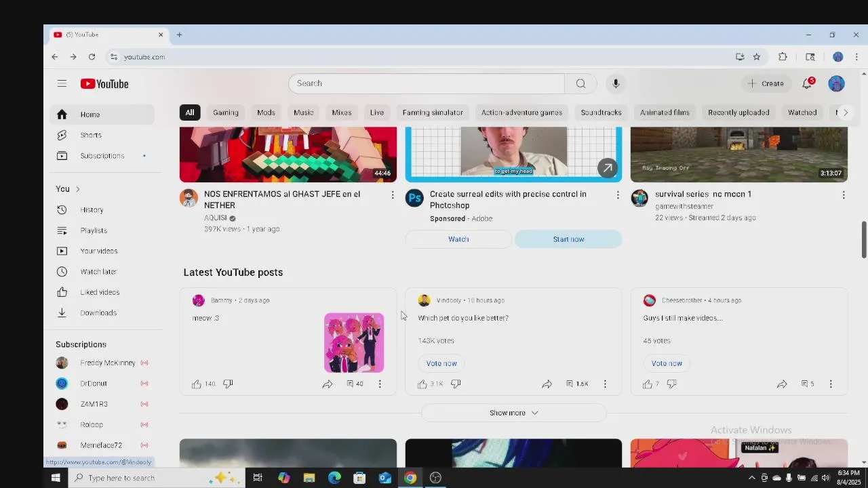Select the Farming simulator filter chip
The image size is (868, 488).
pyautogui.click(x=433, y=113)
